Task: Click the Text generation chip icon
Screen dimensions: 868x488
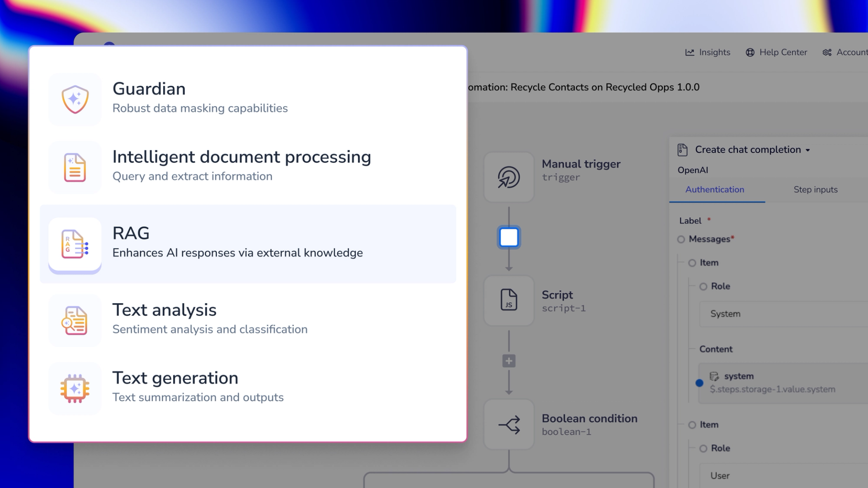Action: (75, 389)
